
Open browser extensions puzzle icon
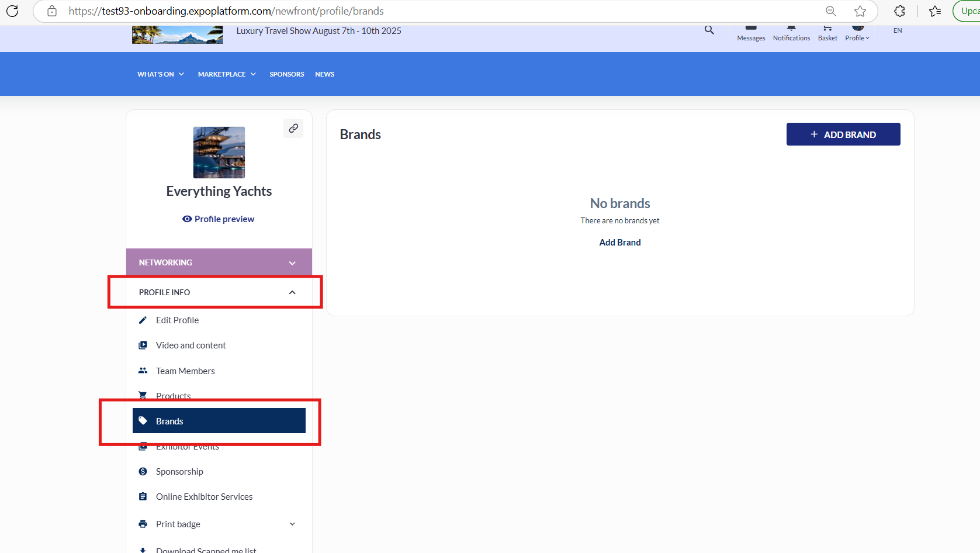click(x=899, y=11)
